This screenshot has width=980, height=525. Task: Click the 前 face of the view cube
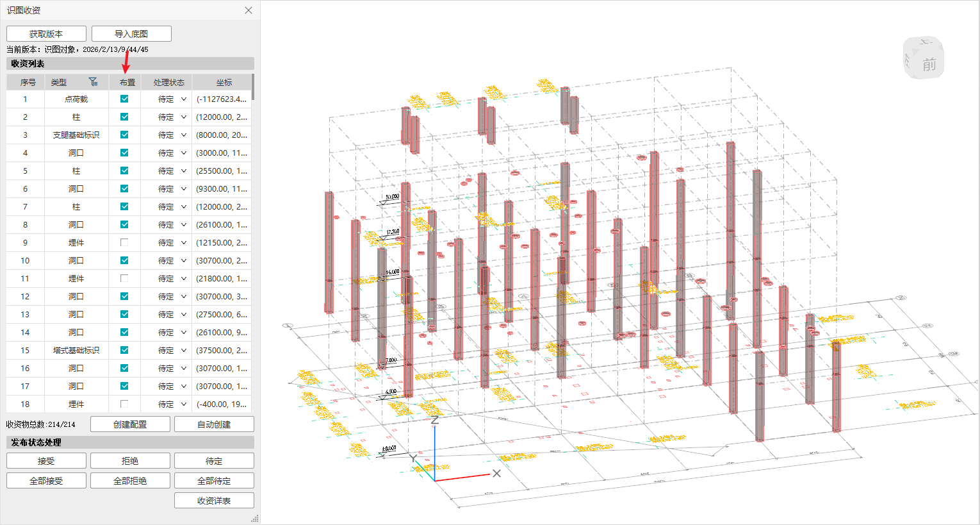[929, 65]
